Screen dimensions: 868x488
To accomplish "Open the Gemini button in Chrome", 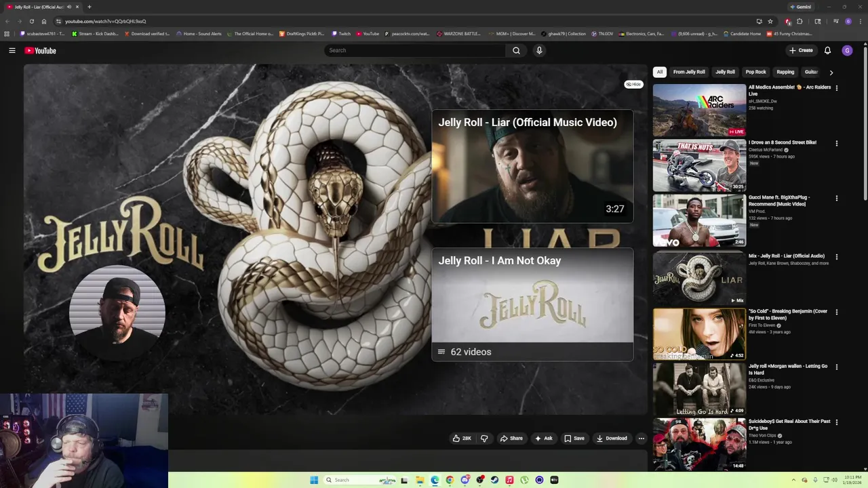I will click(x=801, y=7).
